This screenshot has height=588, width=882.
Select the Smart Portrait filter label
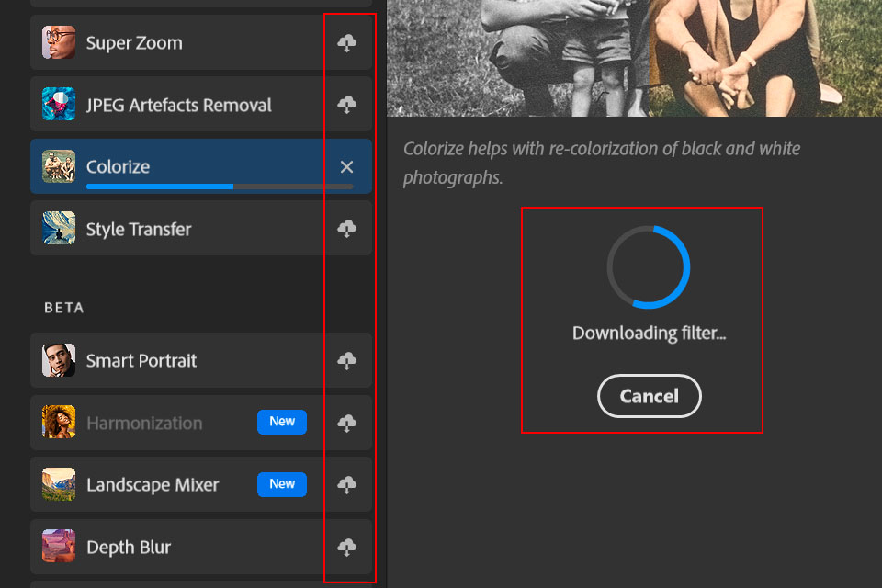click(141, 361)
